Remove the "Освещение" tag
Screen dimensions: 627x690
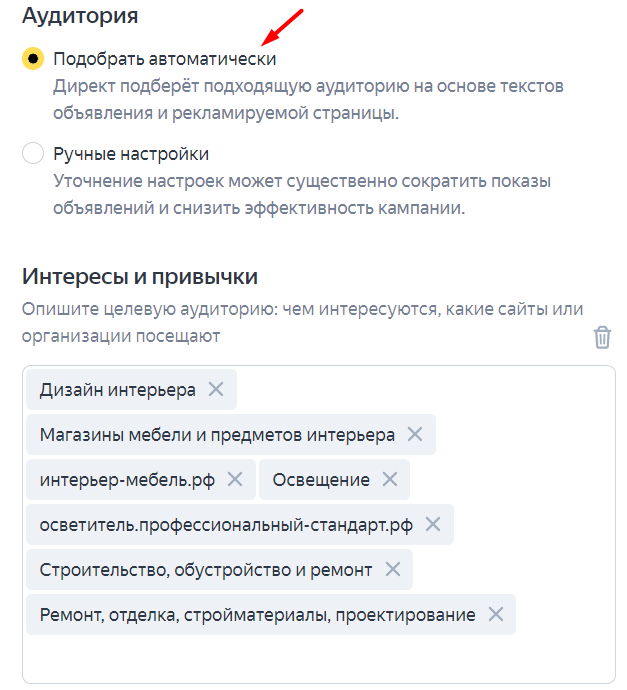(x=389, y=480)
